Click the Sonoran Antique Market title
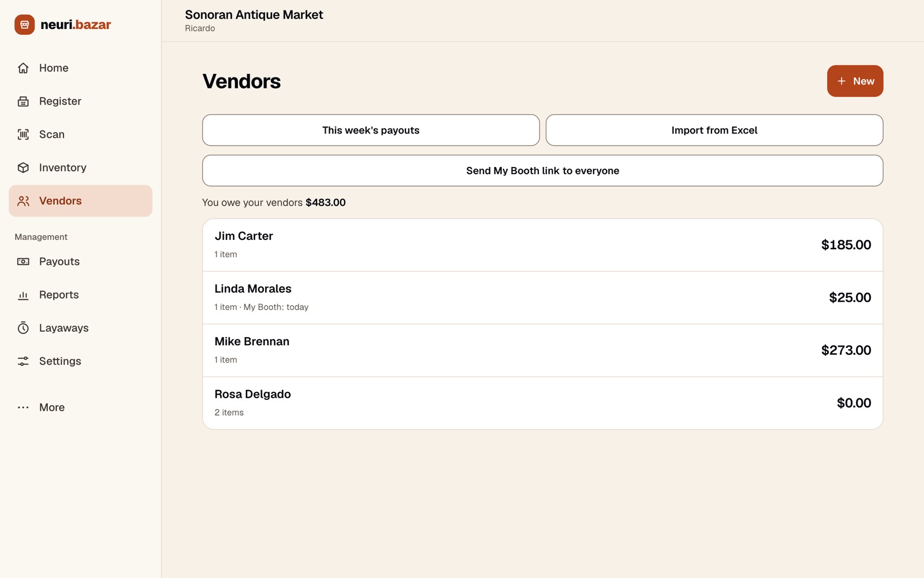This screenshot has width=924, height=578. coord(254,14)
